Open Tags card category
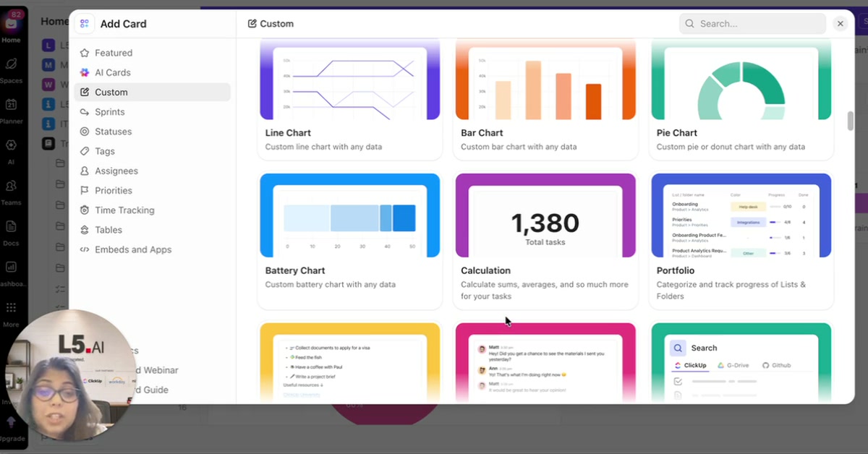The width and height of the screenshot is (868, 454). (x=152, y=151)
